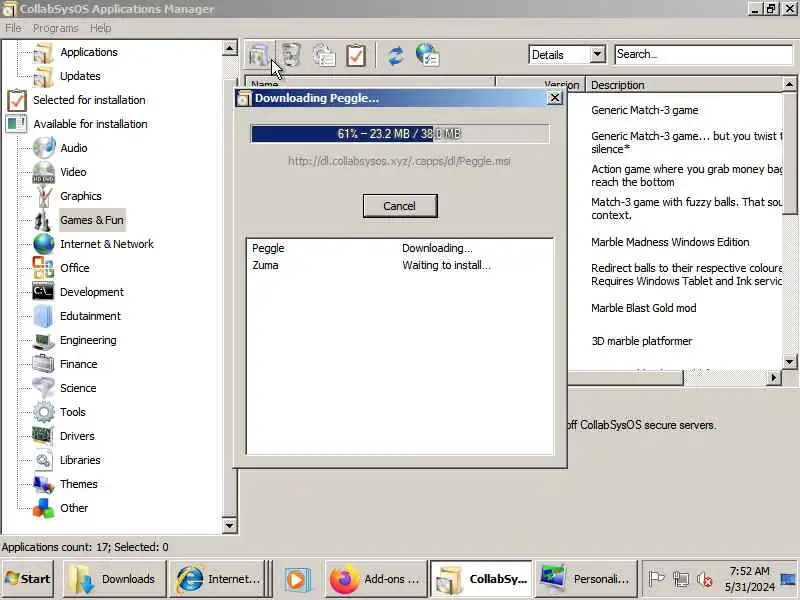Image resolution: width=800 pixels, height=600 pixels.
Task: Click the Refresh blue arrows icon
Action: click(x=395, y=55)
